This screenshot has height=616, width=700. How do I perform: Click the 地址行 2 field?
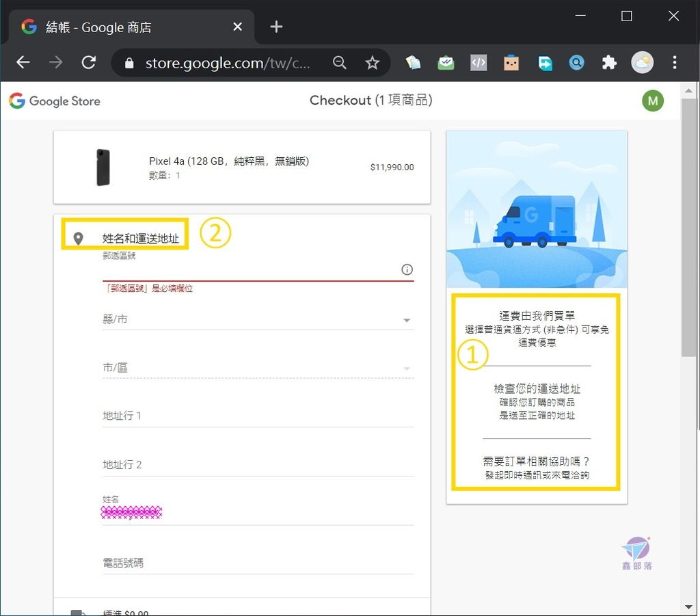click(x=258, y=465)
